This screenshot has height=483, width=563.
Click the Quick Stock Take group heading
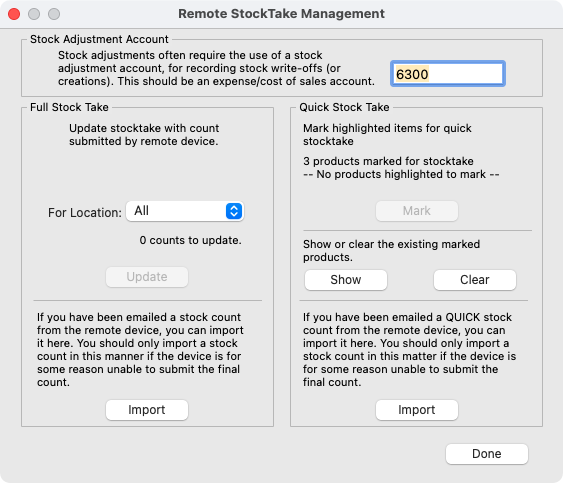pyautogui.click(x=344, y=107)
